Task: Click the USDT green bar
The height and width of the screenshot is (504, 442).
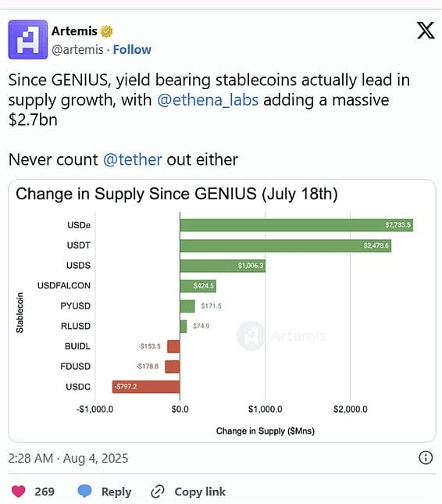Action: (x=286, y=246)
